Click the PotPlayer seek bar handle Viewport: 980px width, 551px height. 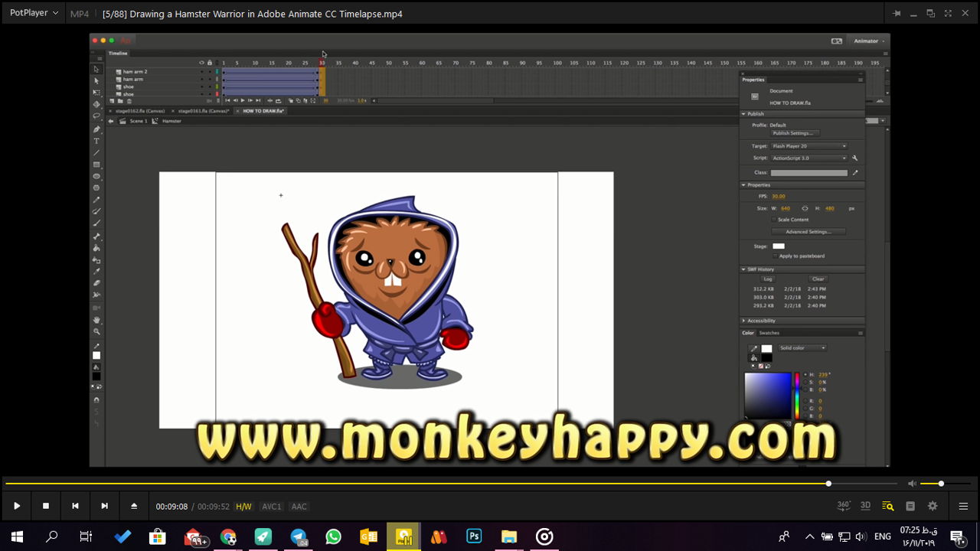tap(828, 484)
